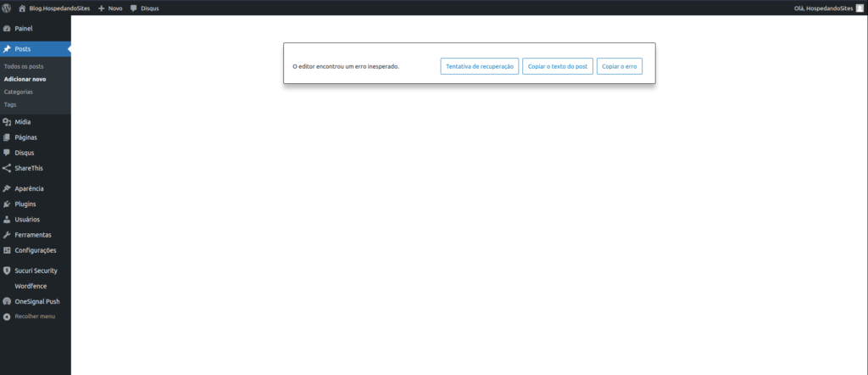Open Plugins via its plug icon

(x=7, y=204)
